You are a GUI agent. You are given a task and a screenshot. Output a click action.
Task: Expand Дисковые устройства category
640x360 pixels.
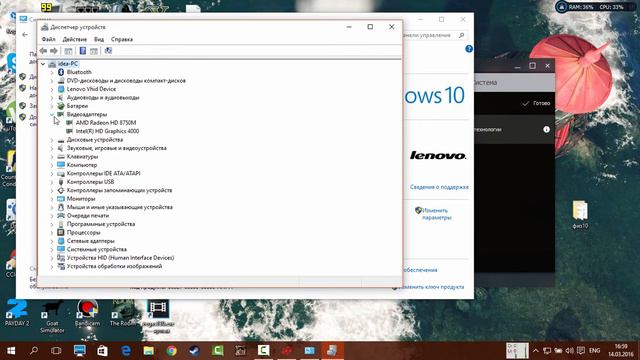52,140
